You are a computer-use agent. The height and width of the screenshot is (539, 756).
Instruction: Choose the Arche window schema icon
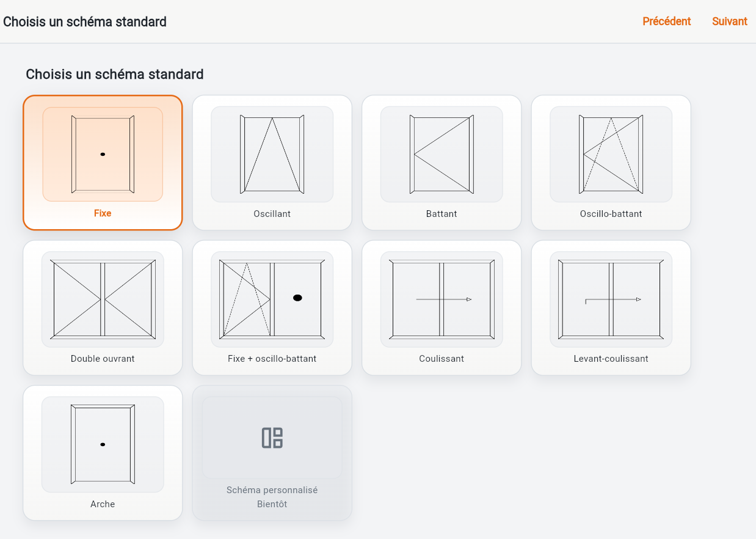[103, 444]
